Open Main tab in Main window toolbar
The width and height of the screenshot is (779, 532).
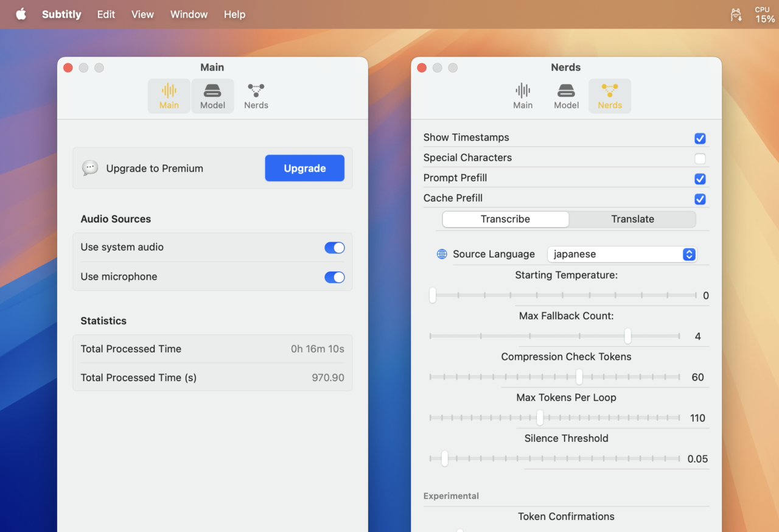coord(169,96)
